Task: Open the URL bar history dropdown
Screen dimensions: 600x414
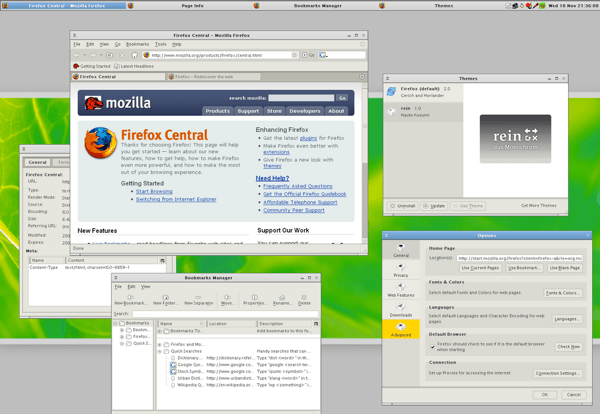Action: click(297, 55)
